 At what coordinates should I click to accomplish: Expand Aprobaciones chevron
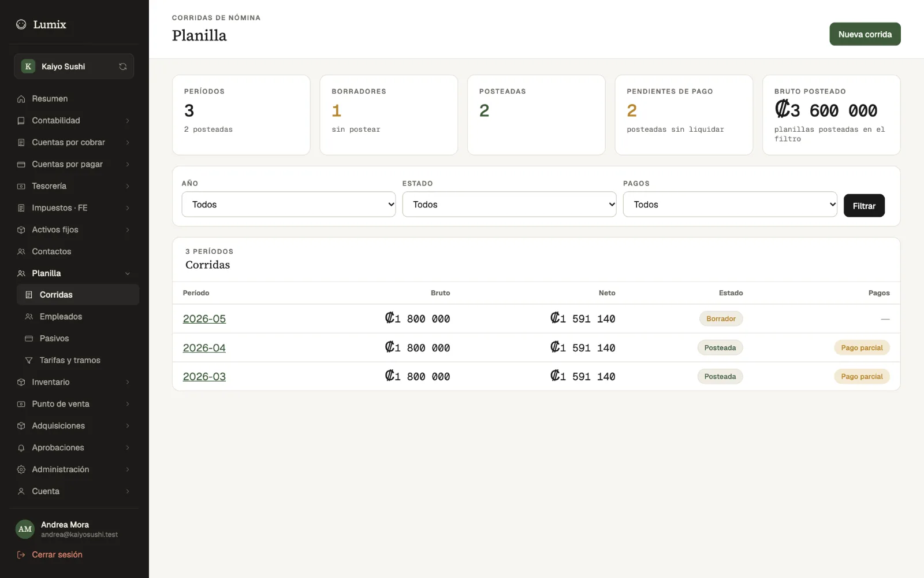coord(128,448)
